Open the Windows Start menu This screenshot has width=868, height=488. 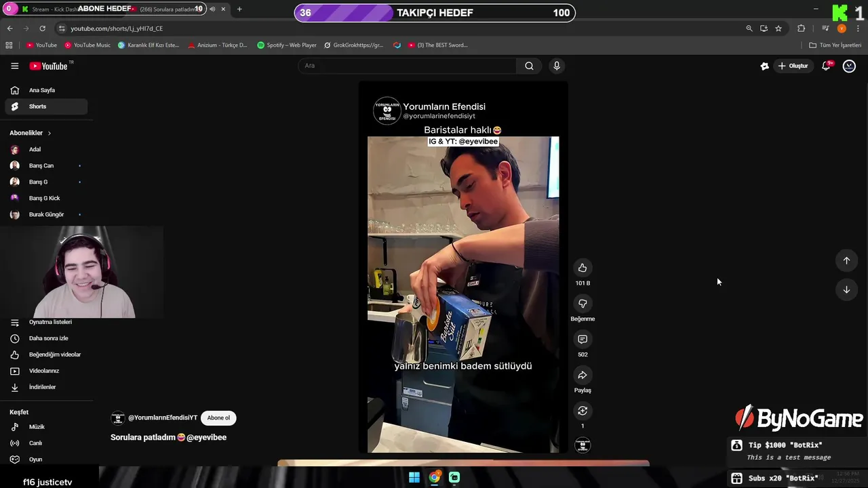[414, 477]
